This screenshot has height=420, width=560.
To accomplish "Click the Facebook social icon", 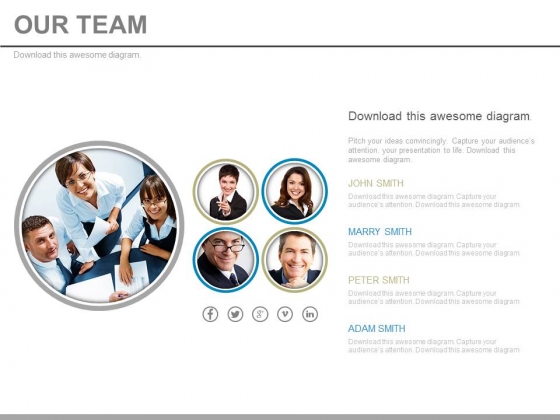I will click(210, 314).
